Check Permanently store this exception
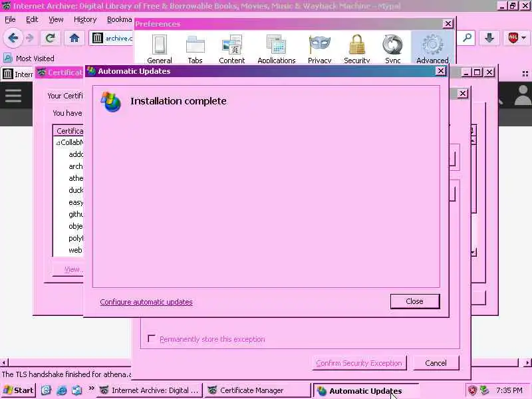 [152, 338]
